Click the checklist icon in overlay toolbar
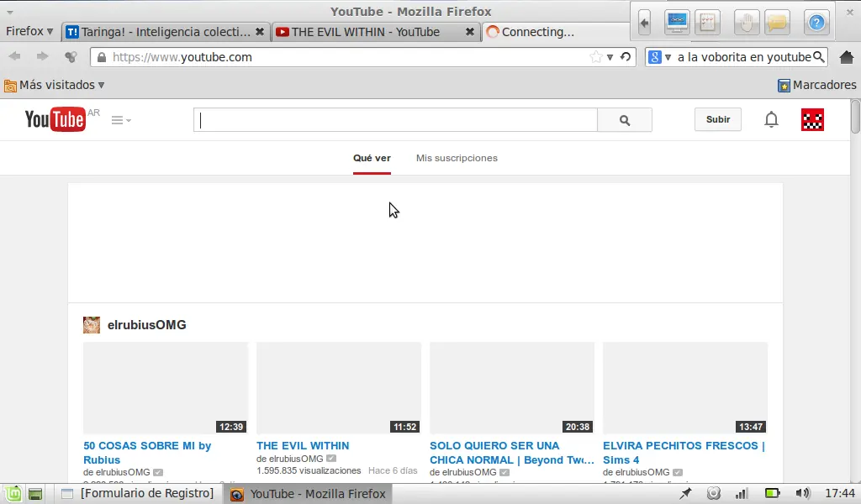Screen dimensions: 861x504 pos(707,23)
